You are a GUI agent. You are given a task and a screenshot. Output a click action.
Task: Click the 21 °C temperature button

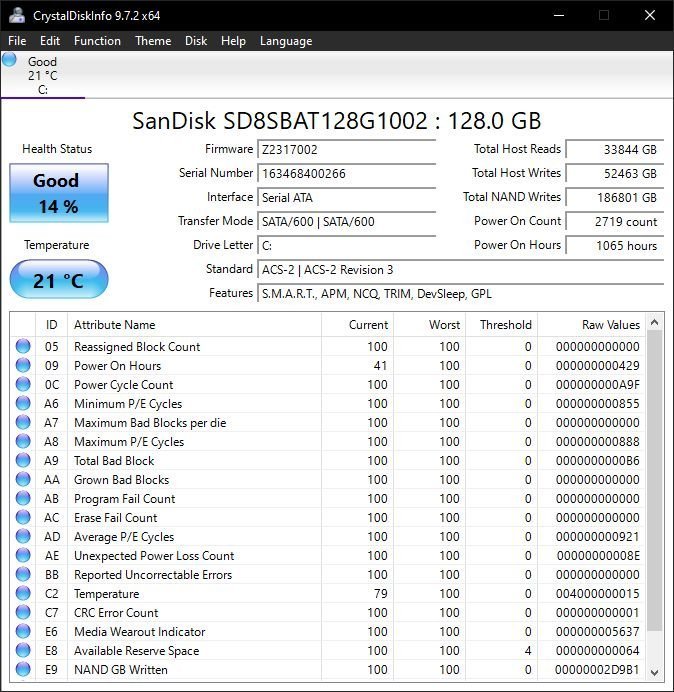click(x=58, y=280)
